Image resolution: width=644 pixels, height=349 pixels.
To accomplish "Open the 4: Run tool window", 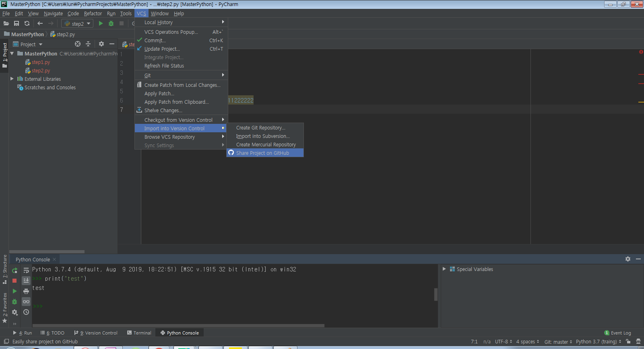I will click(23, 333).
